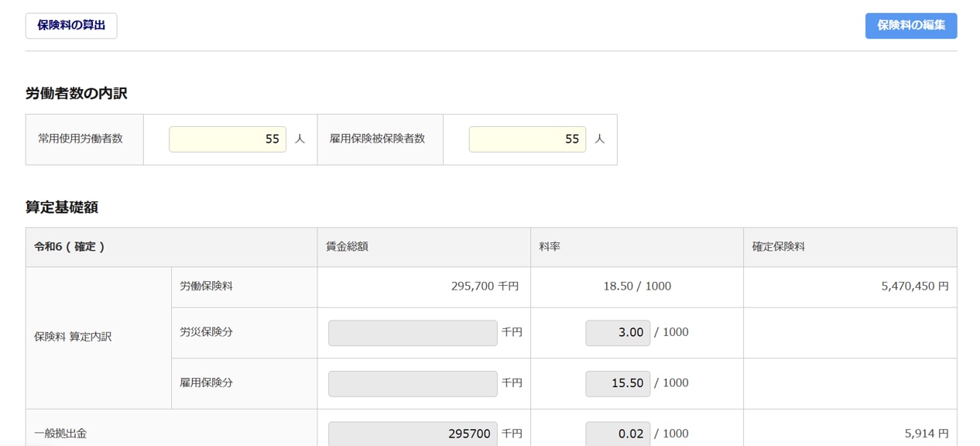980x446 pixels.
Task: Click the 保険料の算出 button
Action: click(71, 26)
